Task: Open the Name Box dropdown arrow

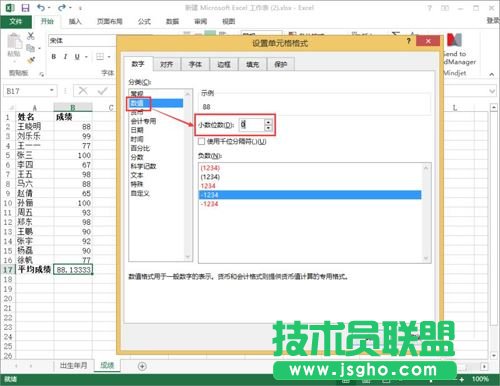Action: pyautogui.click(x=52, y=91)
